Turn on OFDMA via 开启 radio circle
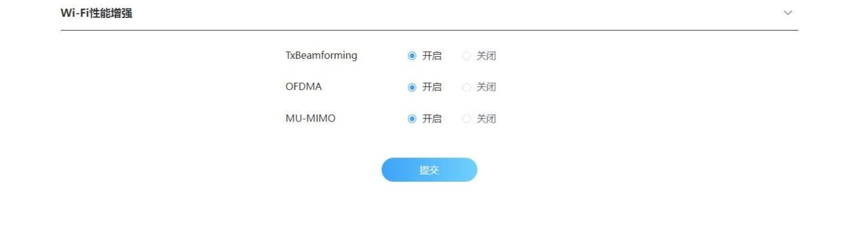Viewport: 868px width, 228px height. (412, 87)
